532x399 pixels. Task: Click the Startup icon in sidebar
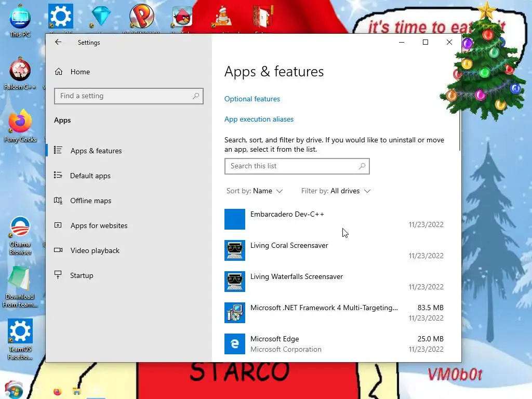coord(58,275)
